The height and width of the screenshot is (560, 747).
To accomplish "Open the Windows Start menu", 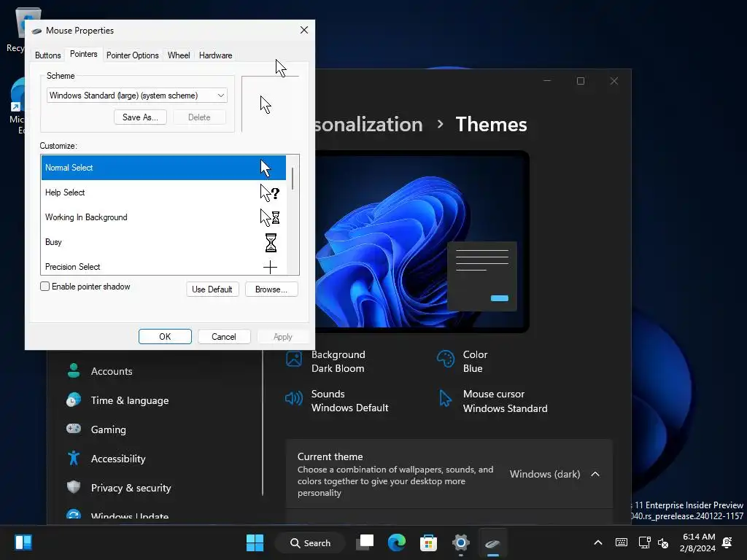I will pos(255,542).
